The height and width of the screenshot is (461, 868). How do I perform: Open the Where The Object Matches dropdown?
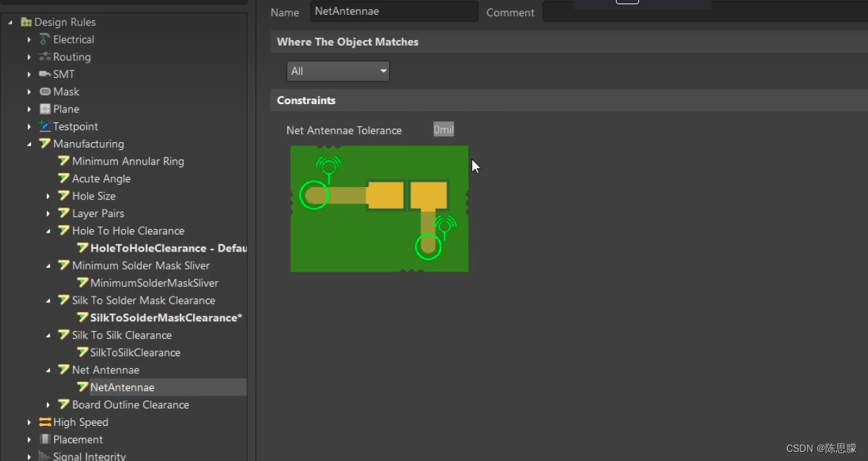(x=338, y=71)
